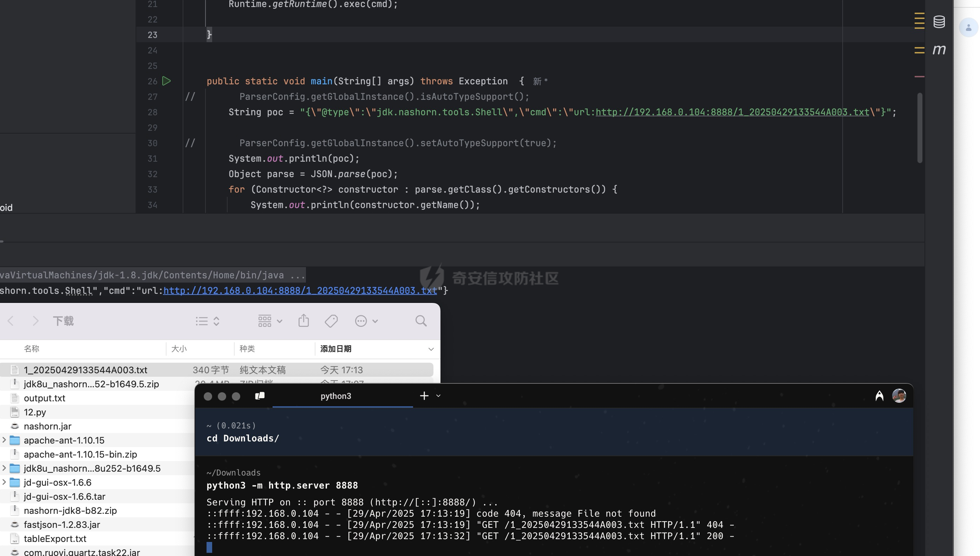980x556 pixels.
Task: Add a new terminal tab with plus
Action: click(x=424, y=396)
